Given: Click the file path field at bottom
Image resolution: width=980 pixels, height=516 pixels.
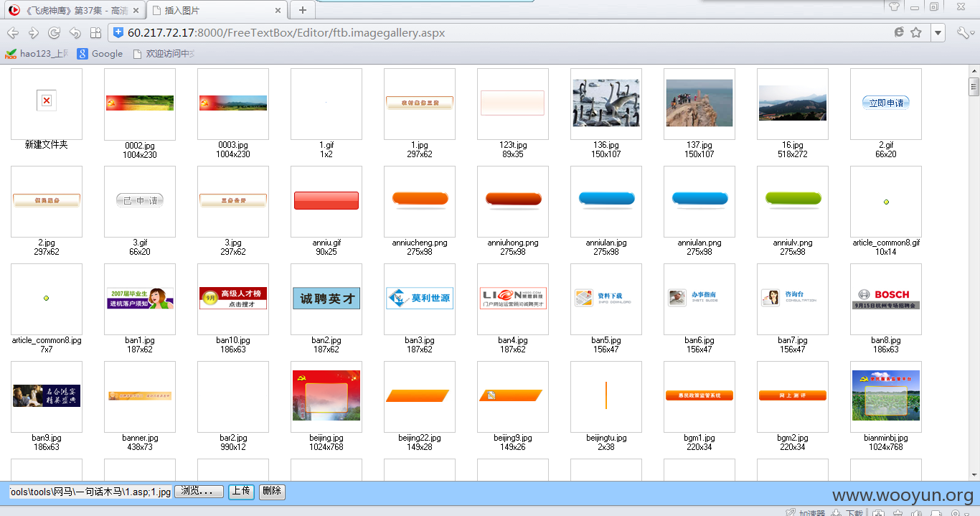Looking at the screenshot, I should click(x=90, y=492).
